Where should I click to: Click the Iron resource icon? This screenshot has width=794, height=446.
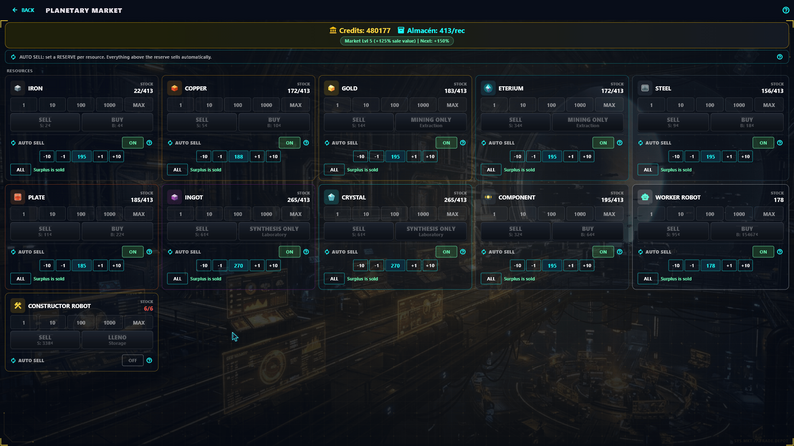[18, 88]
